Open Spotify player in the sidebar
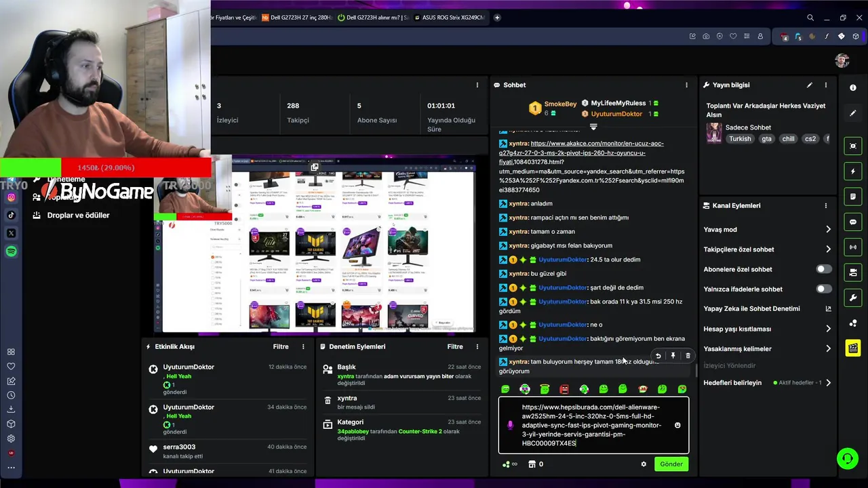868x488 pixels. click(x=11, y=251)
